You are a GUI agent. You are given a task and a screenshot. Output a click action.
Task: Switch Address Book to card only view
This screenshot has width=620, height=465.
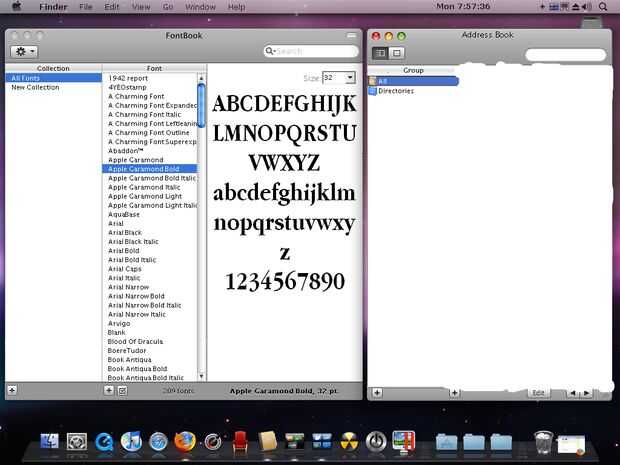tap(397, 53)
